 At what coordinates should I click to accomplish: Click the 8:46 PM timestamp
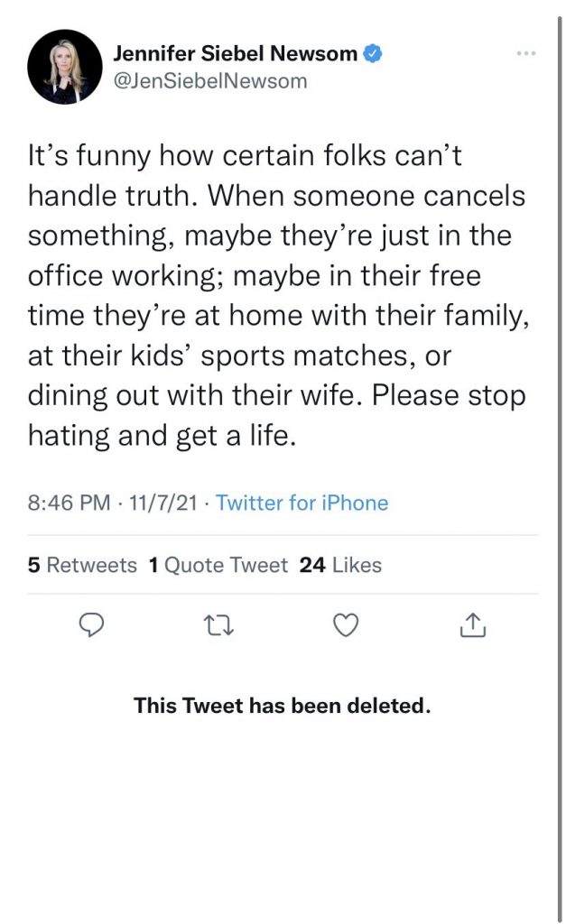[69, 503]
